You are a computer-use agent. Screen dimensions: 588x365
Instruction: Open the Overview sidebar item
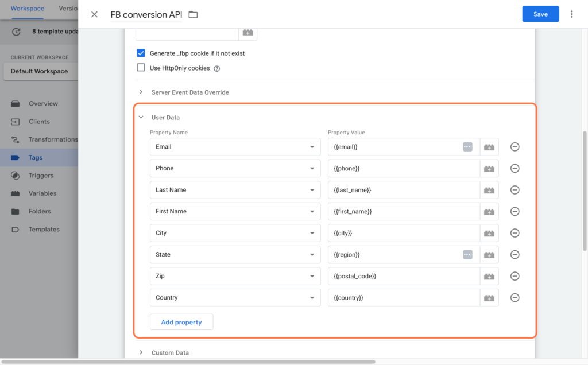[x=39, y=103]
